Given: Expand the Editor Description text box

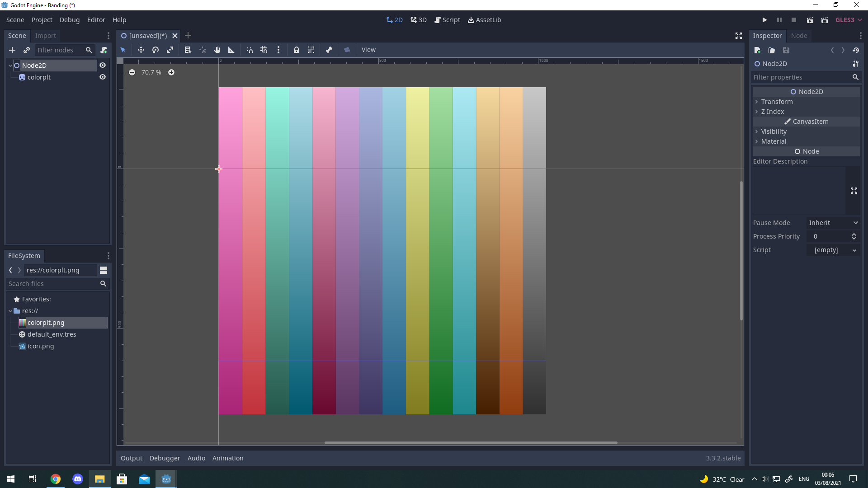Looking at the screenshot, I should (854, 191).
